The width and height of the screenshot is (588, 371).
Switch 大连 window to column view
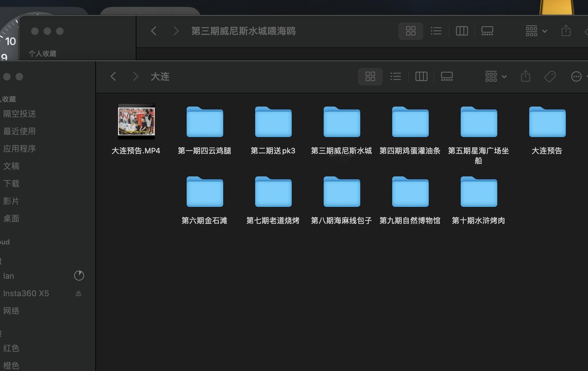tap(421, 76)
